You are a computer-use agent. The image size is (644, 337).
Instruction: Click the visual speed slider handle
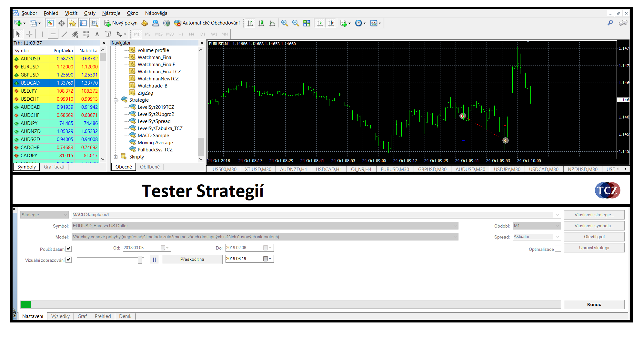[140, 260]
